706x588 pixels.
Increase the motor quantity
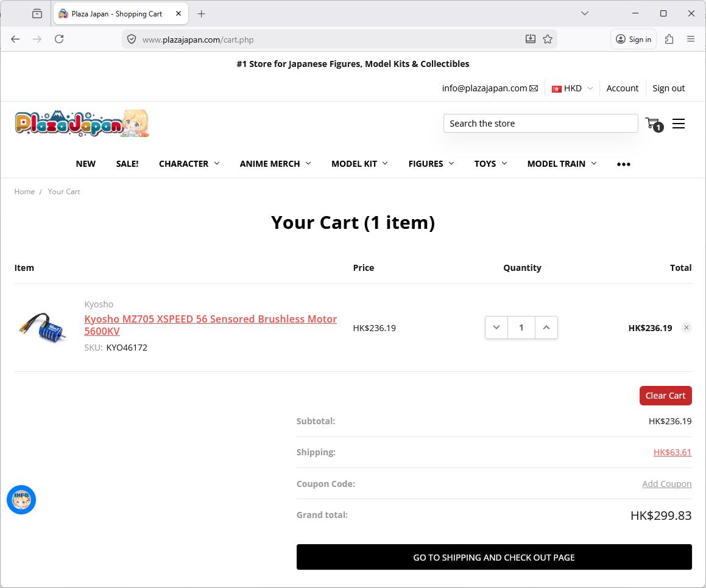click(546, 327)
